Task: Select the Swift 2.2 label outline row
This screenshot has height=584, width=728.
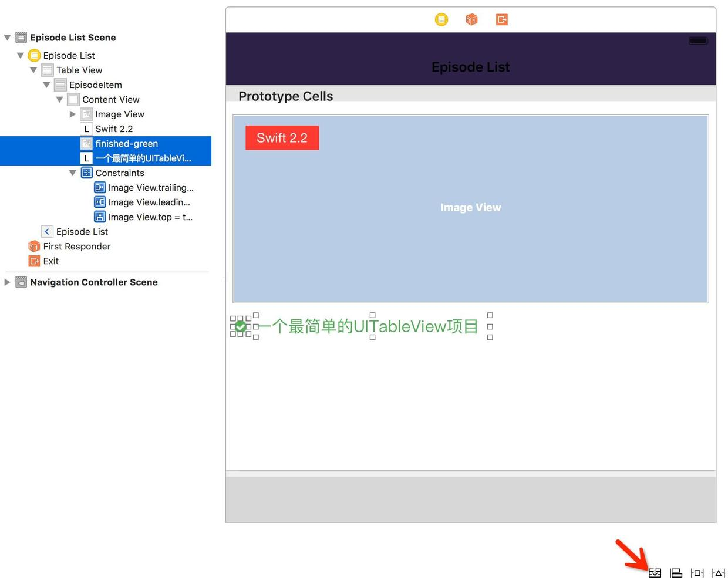Action: click(x=114, y=129)
